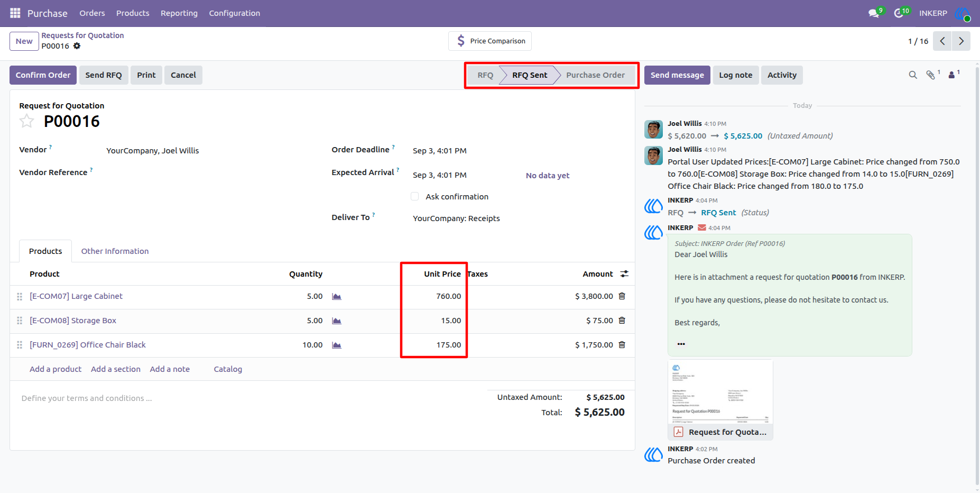Image resolution: width=980 pixels, height=493 pixels.
Task: Click the Send RFQ button
Action: coord(104,75)
